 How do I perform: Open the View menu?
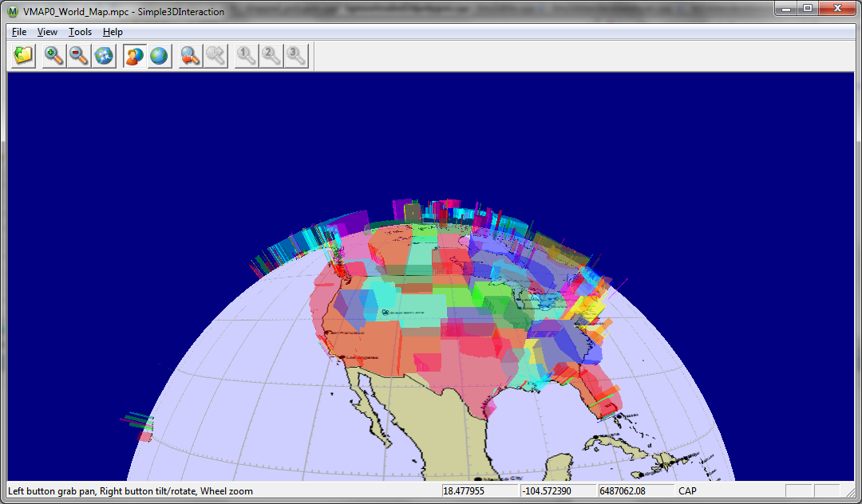tap(47, 32)
